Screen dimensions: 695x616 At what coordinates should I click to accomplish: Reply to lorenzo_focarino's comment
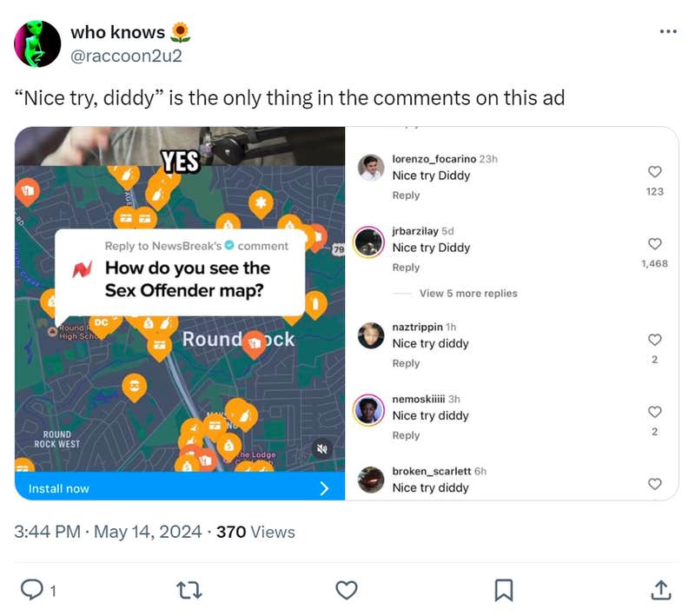point(406,195)
